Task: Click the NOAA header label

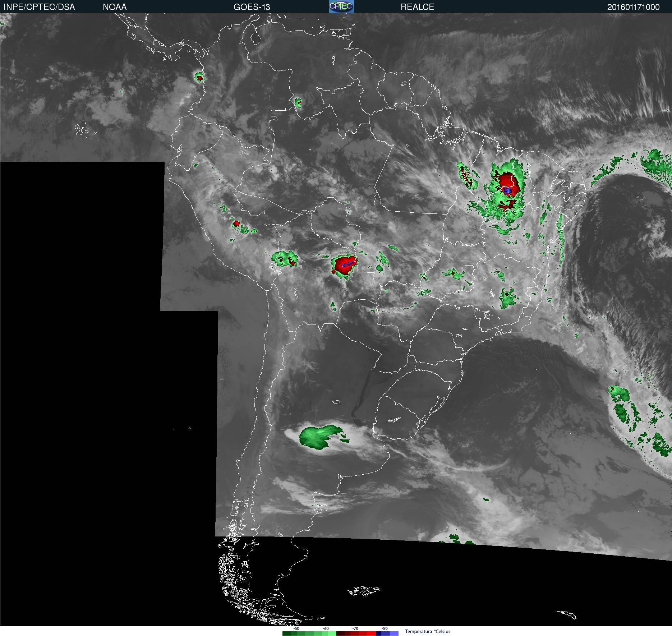Action: point(115,7)
